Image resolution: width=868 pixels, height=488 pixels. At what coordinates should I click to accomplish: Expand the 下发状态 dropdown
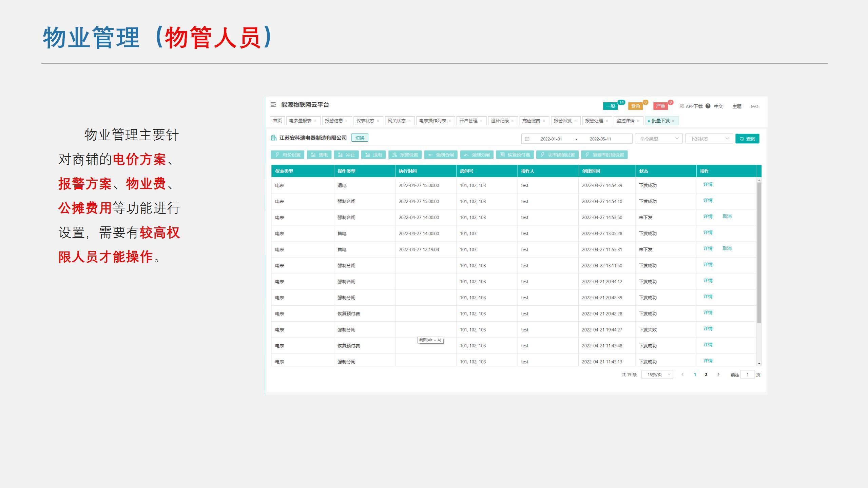click(x=709, y=139)
